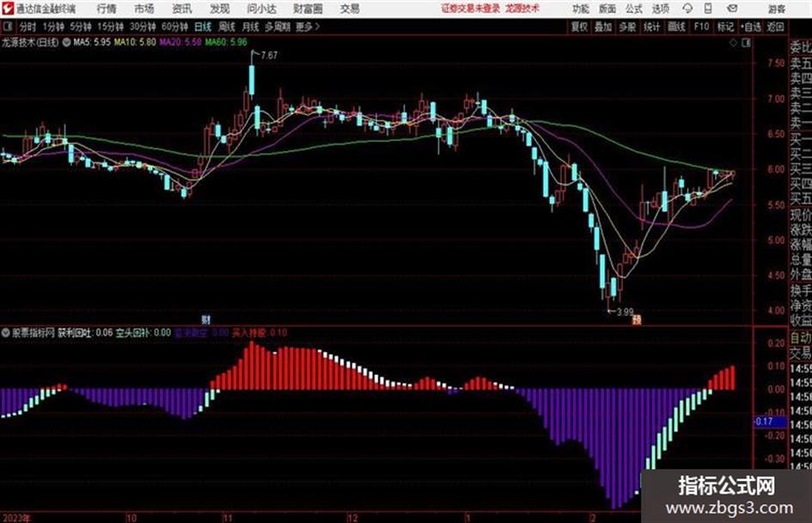Expand the 股票指标网 sub-indicator round arrow
The image size is (812, 523).
coord(6,333)
